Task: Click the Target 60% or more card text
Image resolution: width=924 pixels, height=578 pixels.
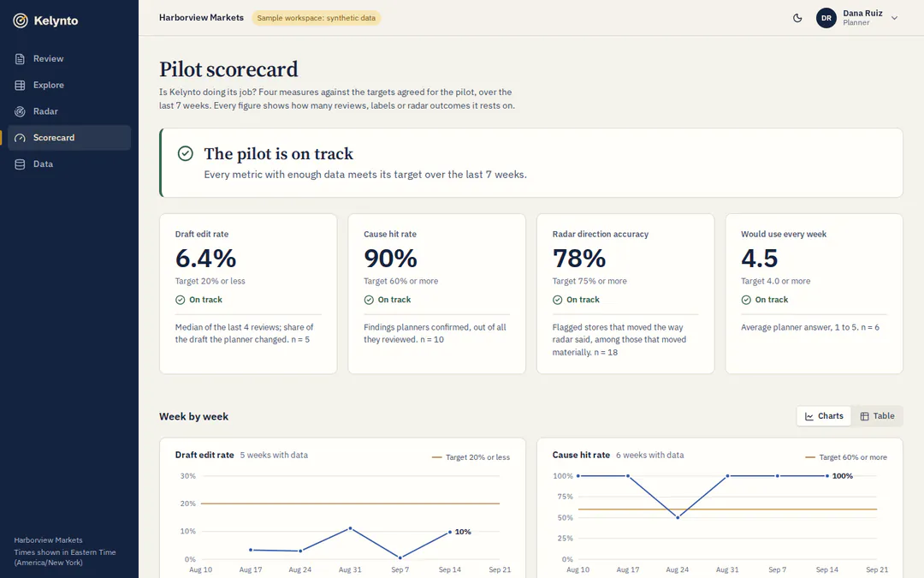Action: [400, 282]
